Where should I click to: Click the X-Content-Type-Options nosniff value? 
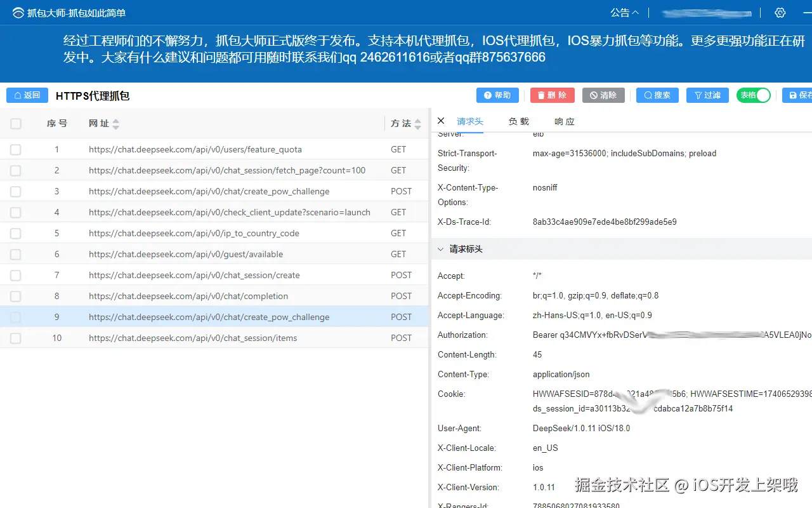[x=545, y=188]
